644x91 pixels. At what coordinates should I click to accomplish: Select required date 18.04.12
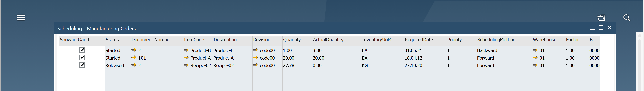(x=425, y=58)
